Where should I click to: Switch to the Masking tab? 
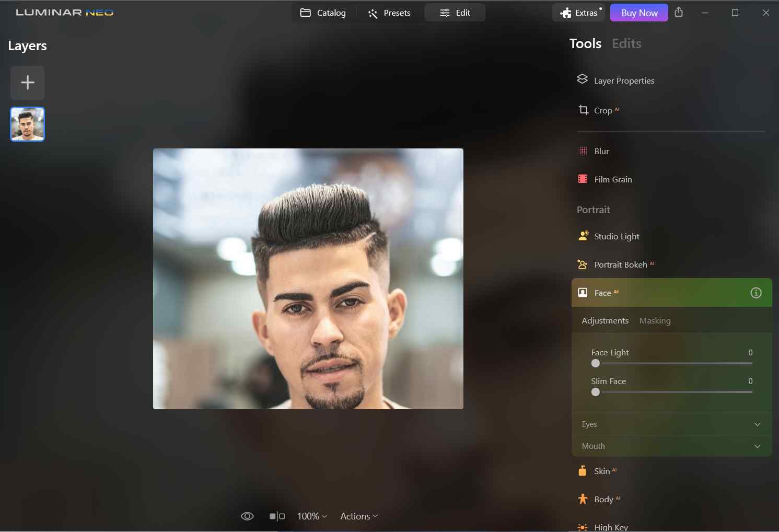point(655,320)
